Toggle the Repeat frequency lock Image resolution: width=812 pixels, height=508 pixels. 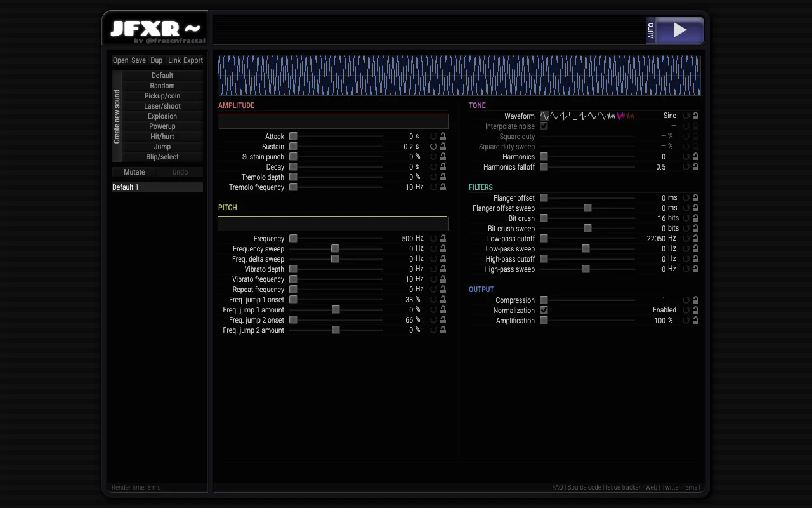[x=443, y=290]
